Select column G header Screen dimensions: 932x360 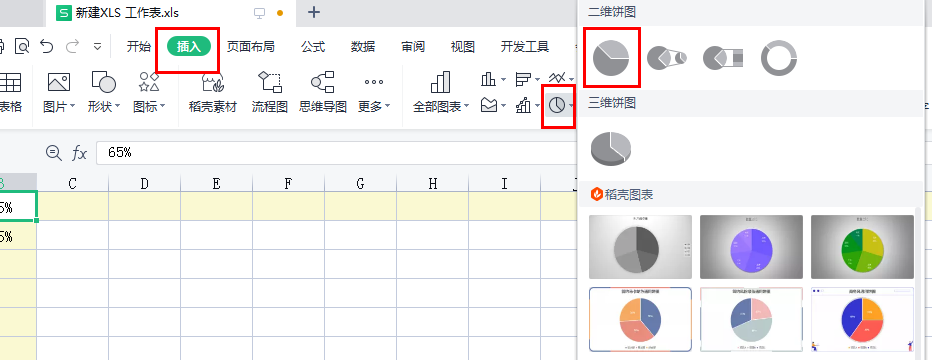point(360,183)
